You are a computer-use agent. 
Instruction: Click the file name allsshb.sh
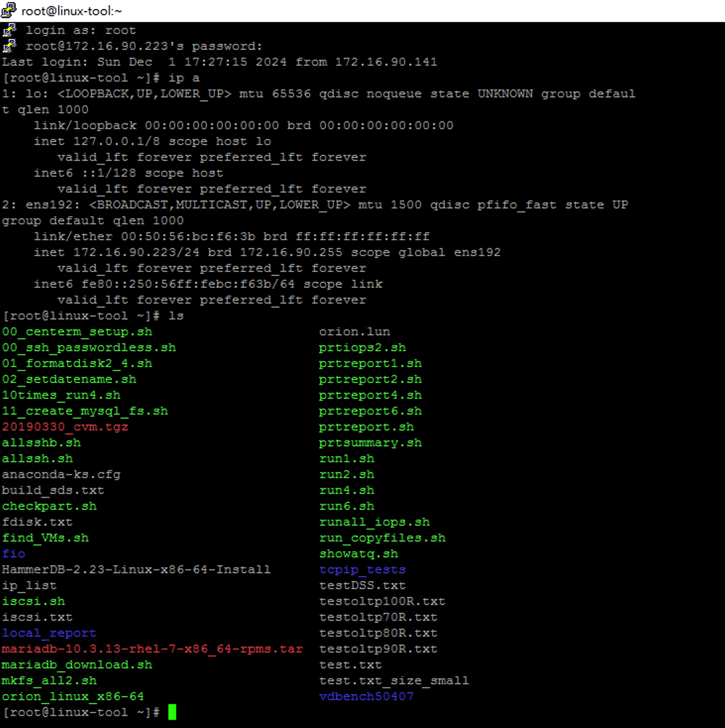(x=41, y=443)
